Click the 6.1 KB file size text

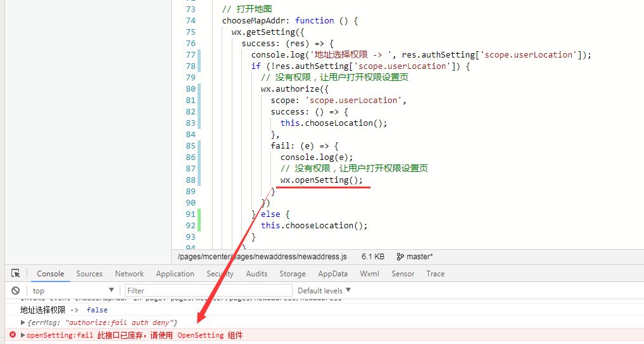[x=373, y=257]
